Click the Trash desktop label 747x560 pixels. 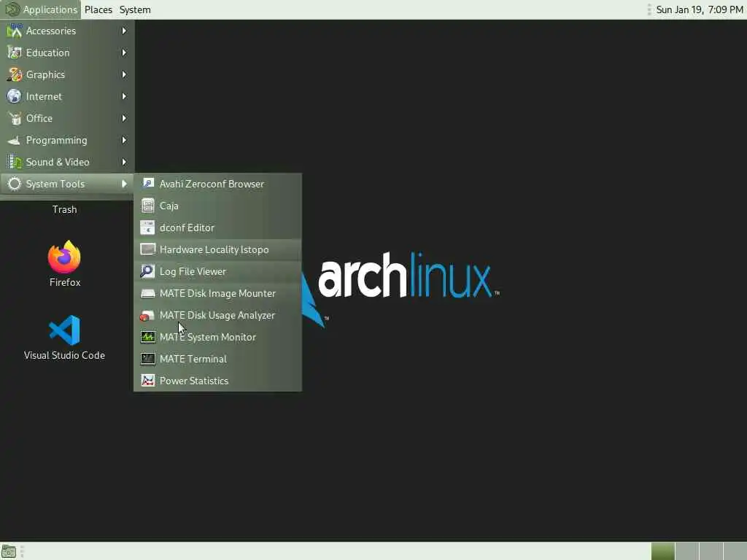(x=64, y=209)
